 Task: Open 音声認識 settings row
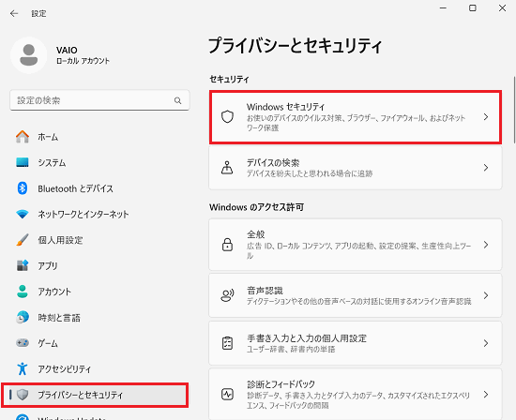point(356,295)
